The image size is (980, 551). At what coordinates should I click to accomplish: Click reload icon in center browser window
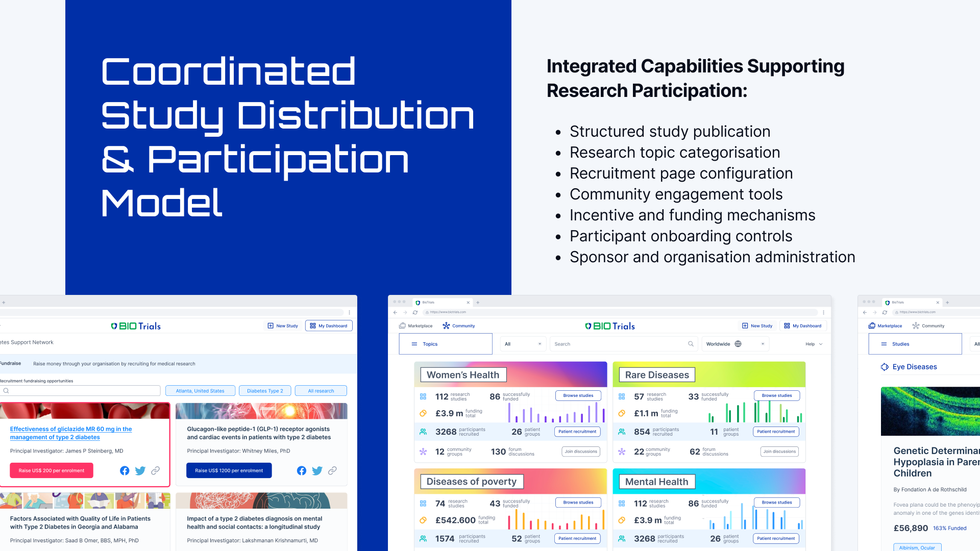click(415, 312)
